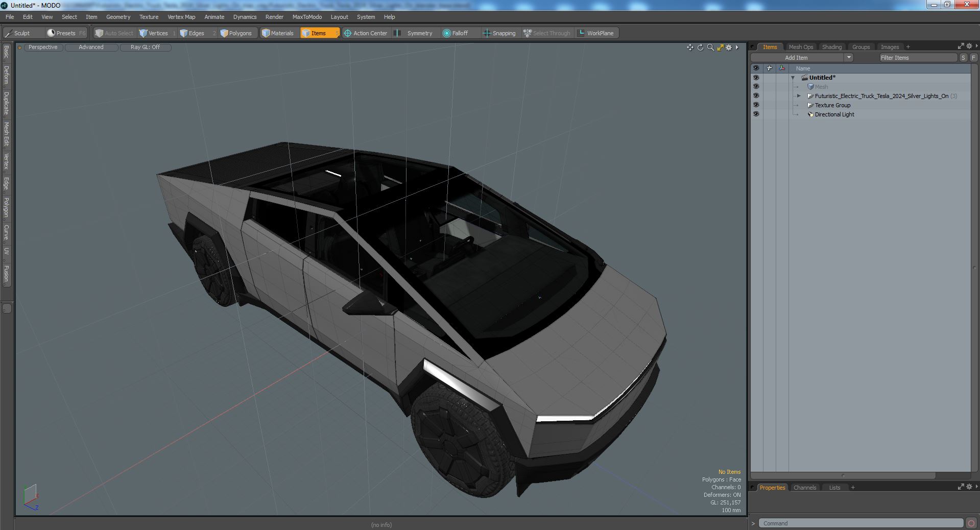Screen dimensions: 980x530
Task: Expand the Futuristic_Electric_Truck_Tesla group
Action: click(x=799, y=96)
